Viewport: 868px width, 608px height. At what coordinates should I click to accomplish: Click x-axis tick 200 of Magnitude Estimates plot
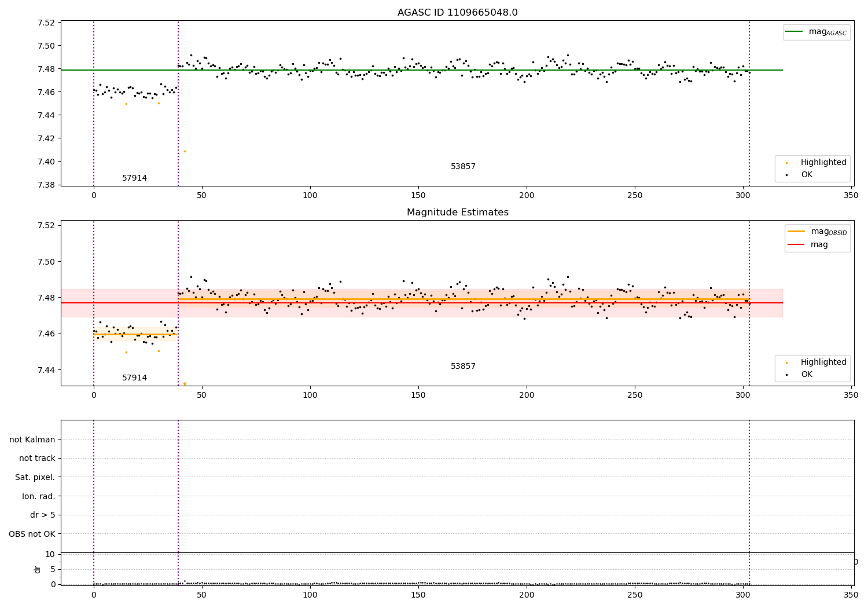527,395
